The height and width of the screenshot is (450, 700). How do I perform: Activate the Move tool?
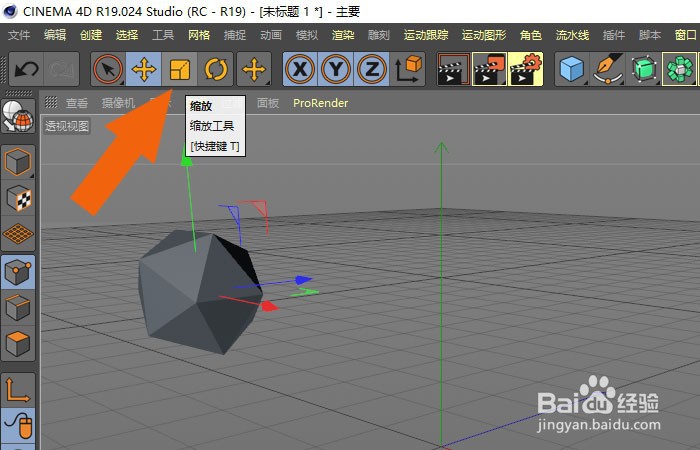click(x=144, y=69)
